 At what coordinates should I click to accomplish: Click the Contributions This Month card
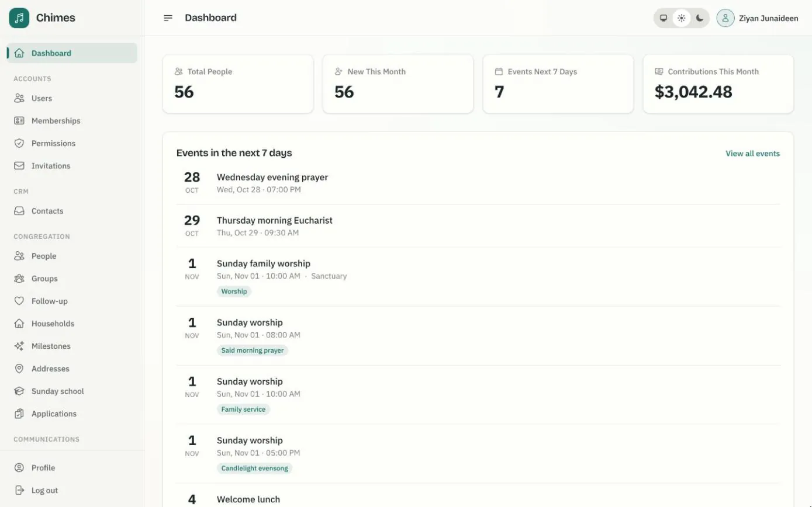718,84
